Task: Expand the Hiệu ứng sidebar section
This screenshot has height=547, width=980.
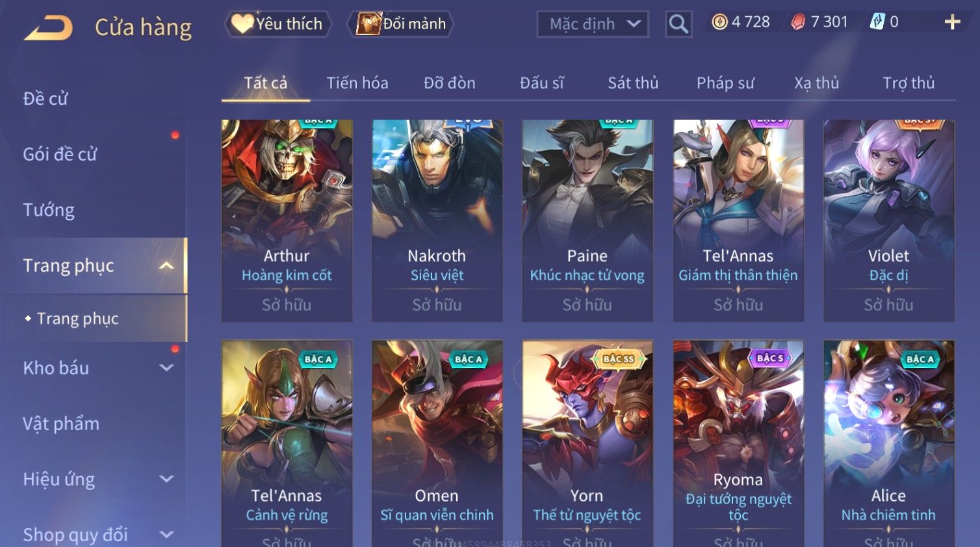Action: tap(166, 479)
